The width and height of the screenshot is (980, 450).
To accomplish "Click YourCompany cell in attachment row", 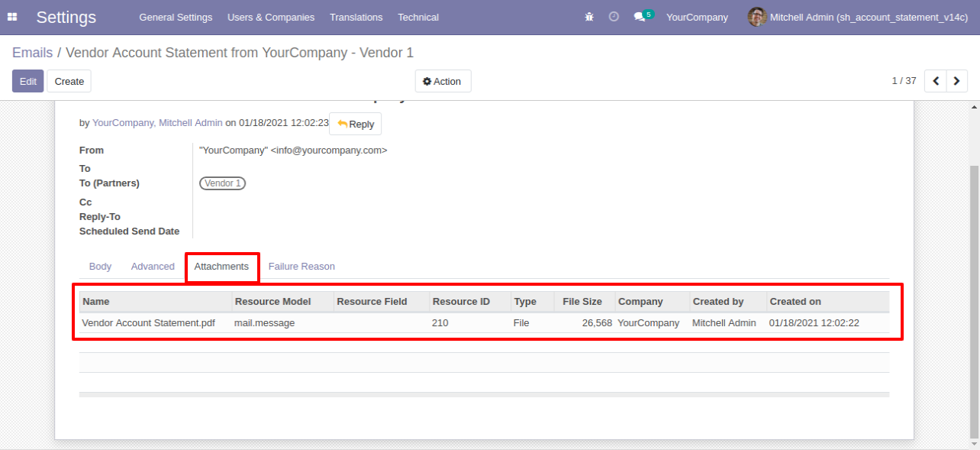I will [653, 323].
